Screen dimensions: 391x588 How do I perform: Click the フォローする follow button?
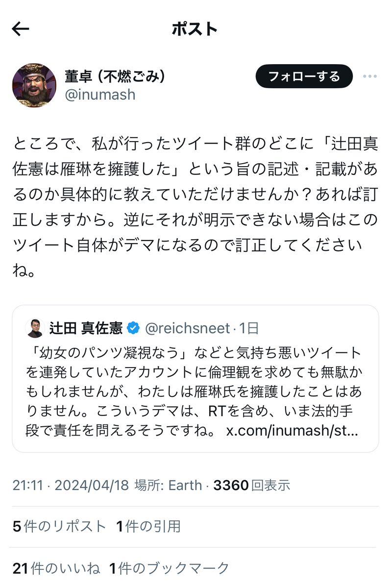pyautogui.click(x=304, y=76)
